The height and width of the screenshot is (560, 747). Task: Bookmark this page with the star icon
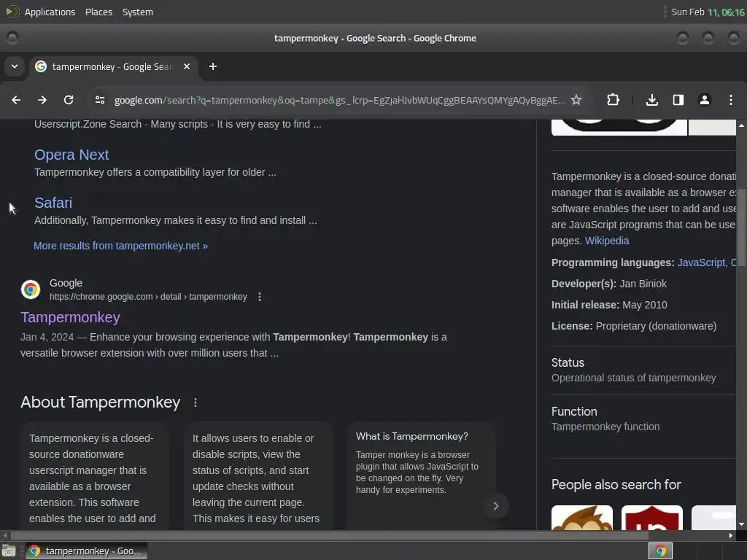(576, 100)
